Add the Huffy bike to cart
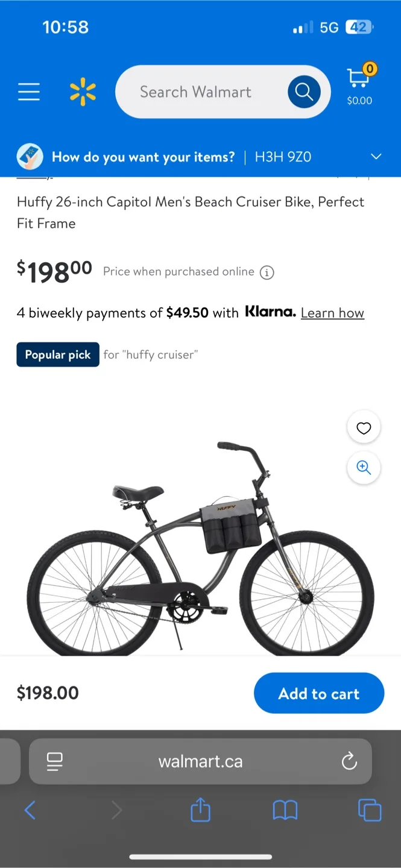 point(319,693)
